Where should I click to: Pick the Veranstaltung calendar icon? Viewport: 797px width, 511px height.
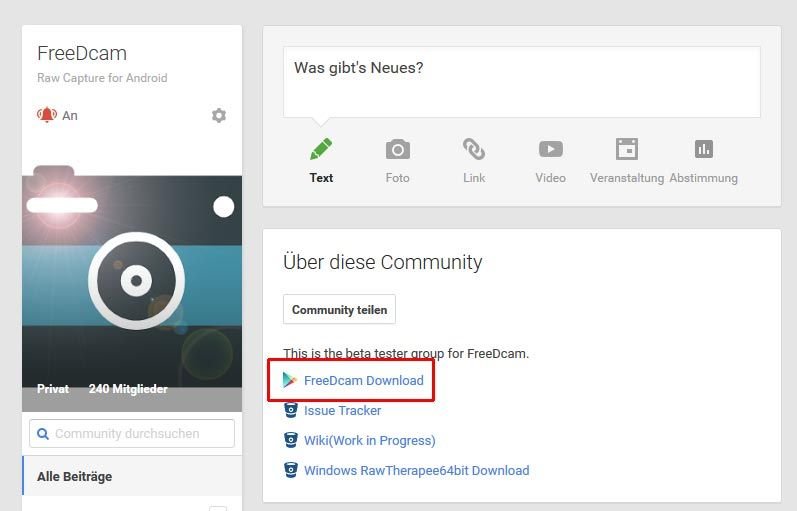click(x=627, y=149)
